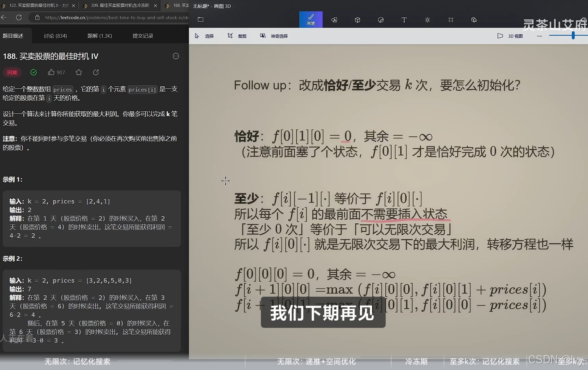Select the 选择 selection tool
The height and width of the screenshot is (370, 588).
205,36
